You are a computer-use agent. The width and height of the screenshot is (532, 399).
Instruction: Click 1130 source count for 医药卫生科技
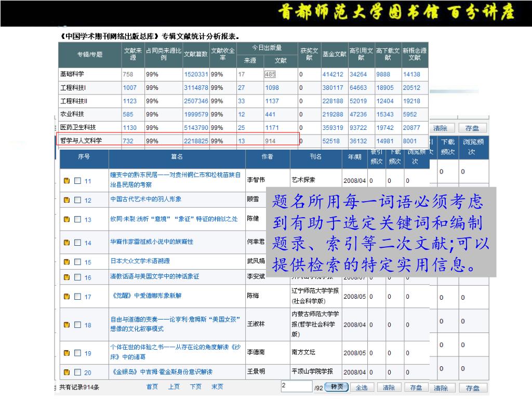click(129, 128)
